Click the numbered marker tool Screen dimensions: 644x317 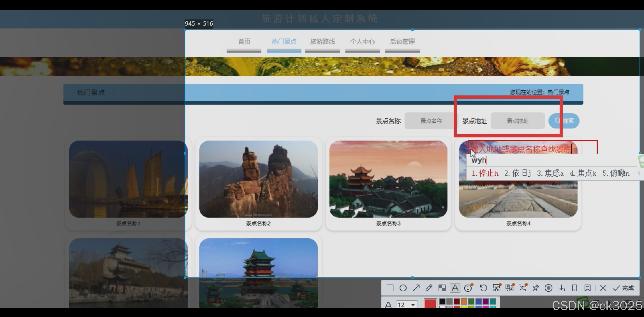tap(468, 288)
